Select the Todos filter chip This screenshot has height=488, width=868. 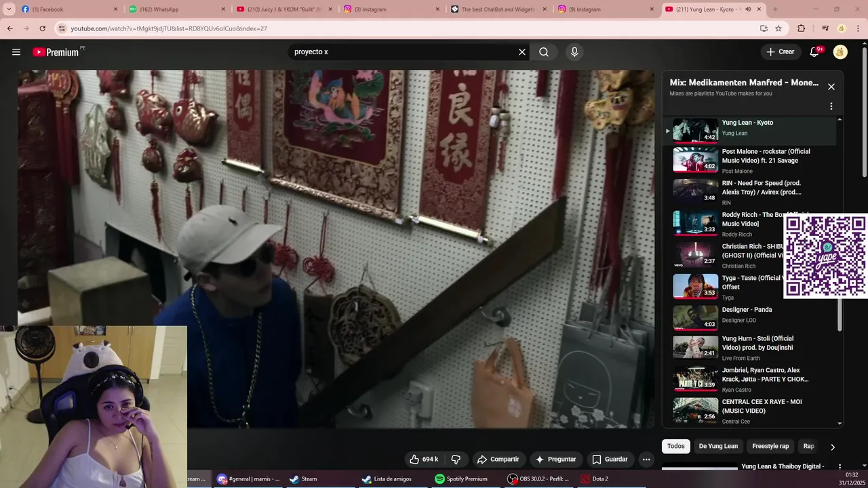(x=675, y=446)
